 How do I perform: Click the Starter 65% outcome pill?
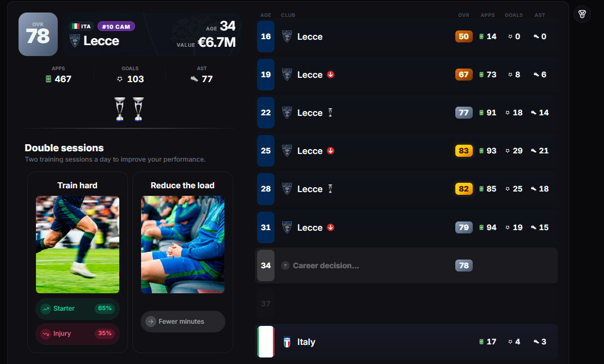click(x=77, y=309)
